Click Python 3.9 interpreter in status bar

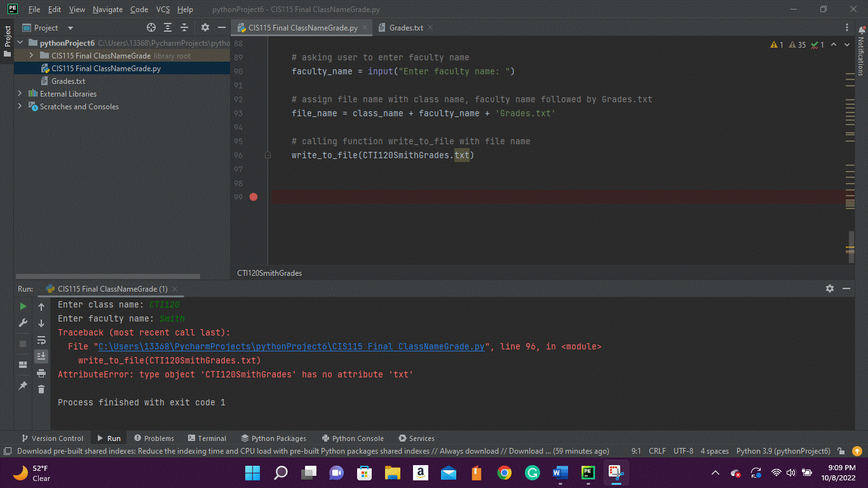783,451
